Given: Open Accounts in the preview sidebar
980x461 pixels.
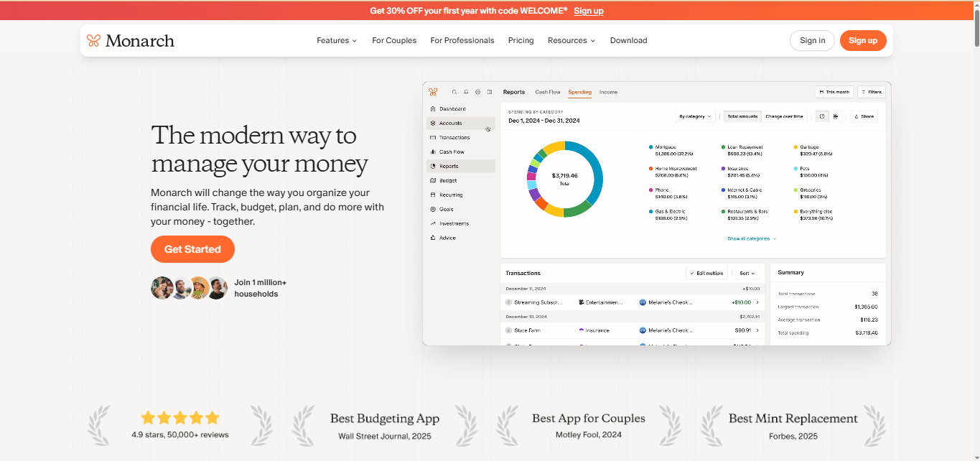Looking at the screenshot, I should click(x=460, y=124).
